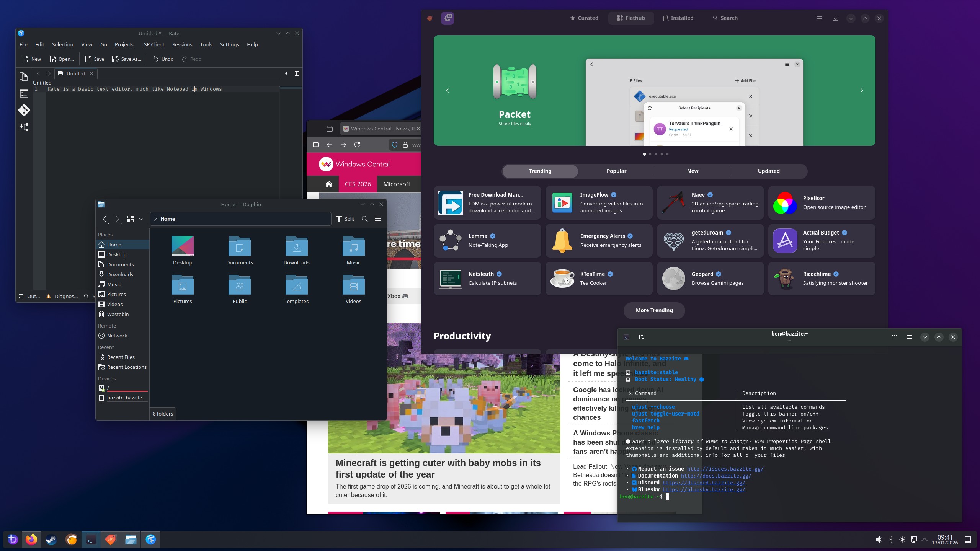Open the Git tool view in Kate's sidebar
This screenshot has width=980, height=551.
(24, 110)
